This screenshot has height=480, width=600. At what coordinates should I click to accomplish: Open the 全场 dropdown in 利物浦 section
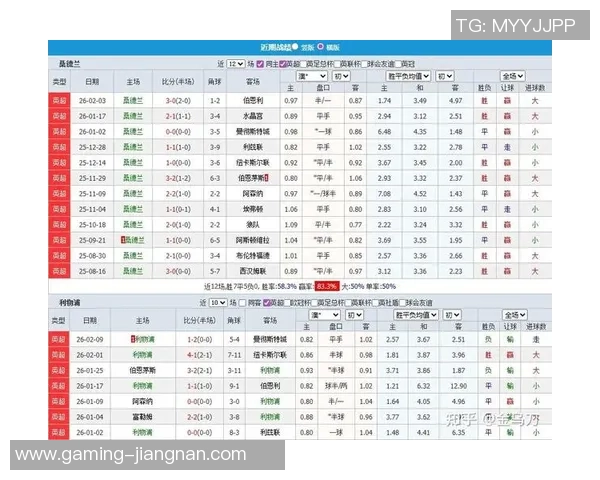coord(515,315)
